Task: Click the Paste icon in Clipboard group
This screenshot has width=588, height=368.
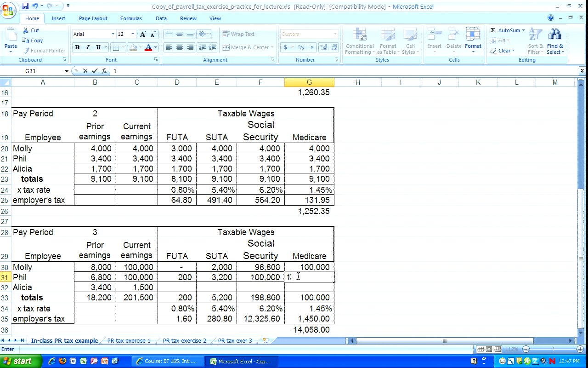Action: pyautogui.click(x=10, y=36)
